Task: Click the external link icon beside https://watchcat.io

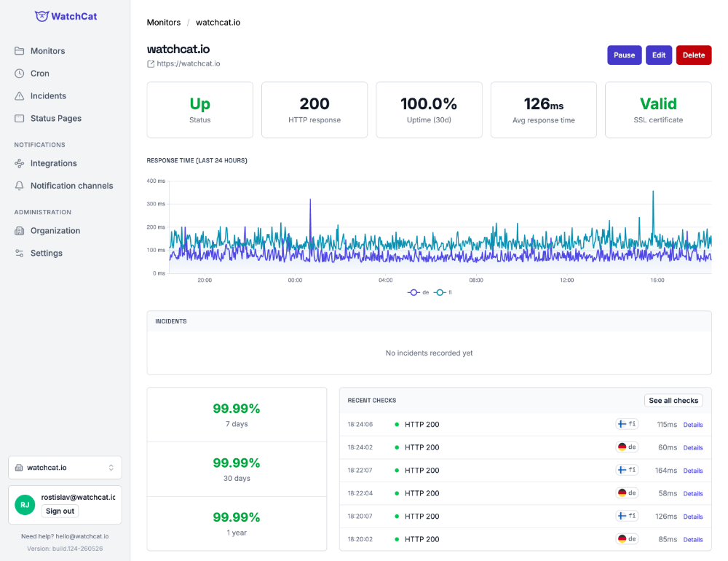Action: click(x=151, y=63)
